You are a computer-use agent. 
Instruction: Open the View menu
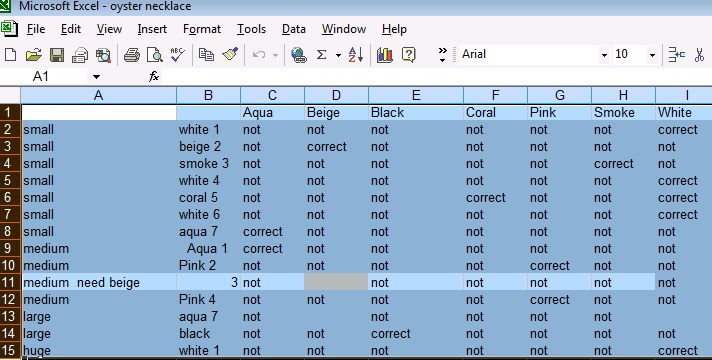(109, 29)
